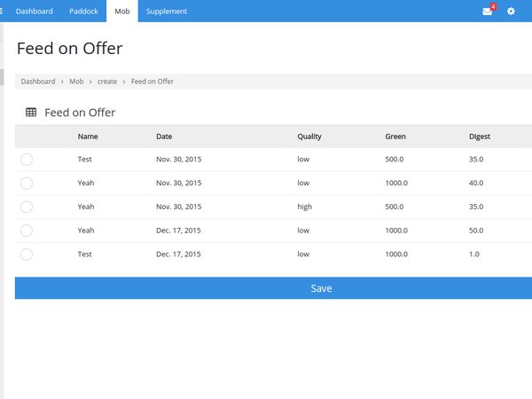Click the Digest column header

(480, 137)
